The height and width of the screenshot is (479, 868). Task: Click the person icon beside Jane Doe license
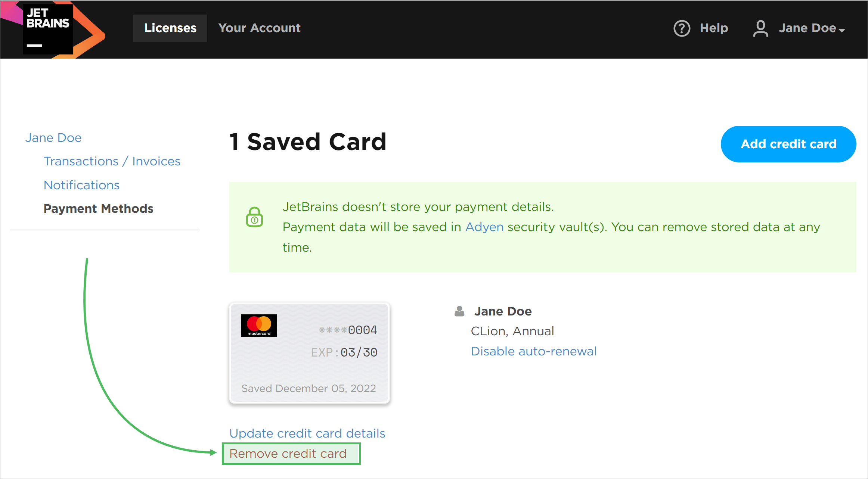pos(459,311)
